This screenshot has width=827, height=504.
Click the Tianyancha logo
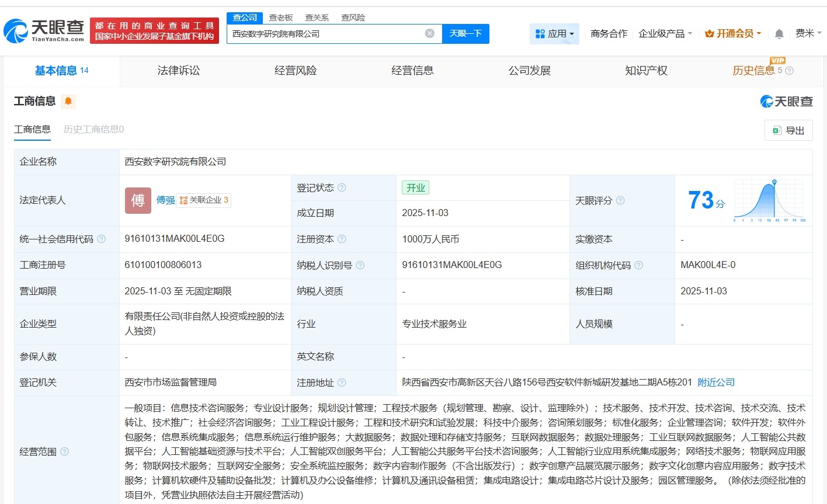click(43, 29)
